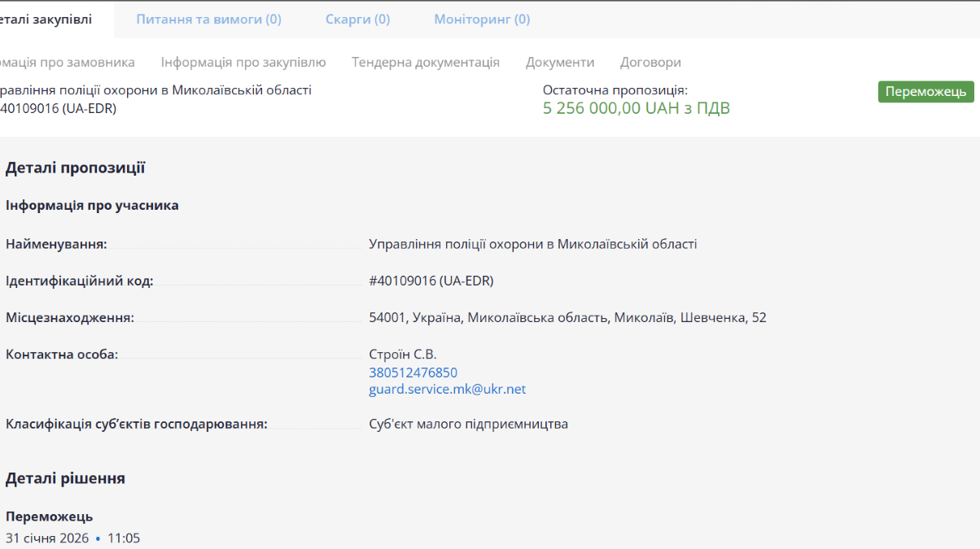Open the Деталі закупівлі tab
This screenshot has height=549, width=980.
pos(47,19)
